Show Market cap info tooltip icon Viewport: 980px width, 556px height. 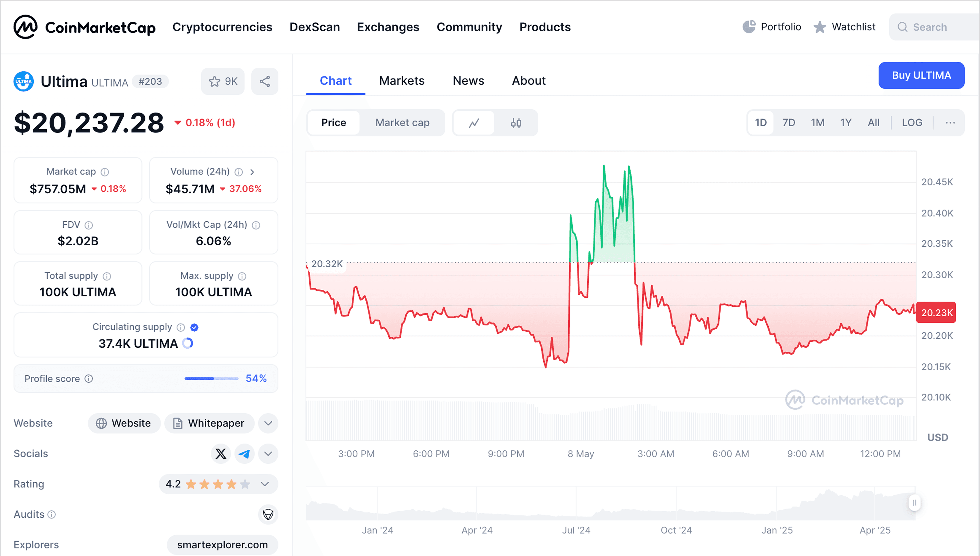105,172
